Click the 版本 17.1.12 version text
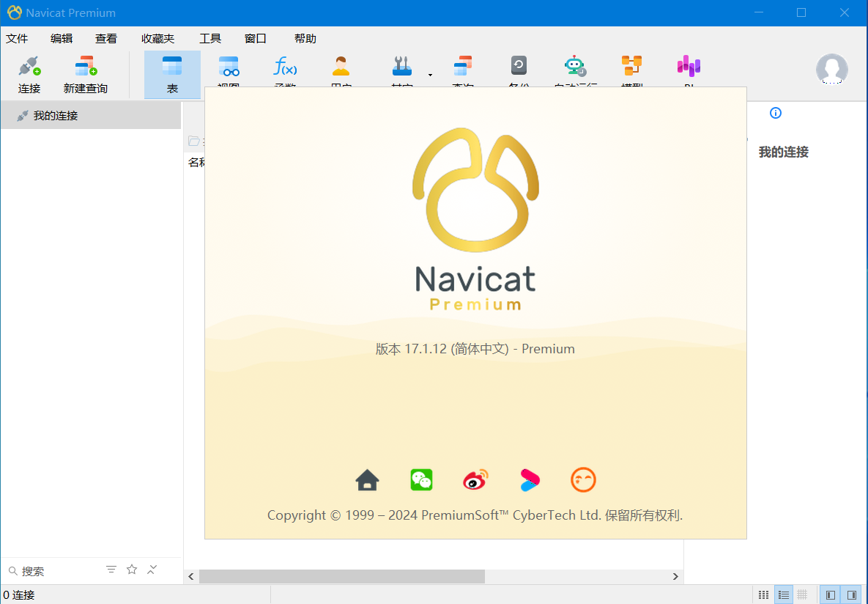Viewport: 868px width, 604px height. pyautogui.click(x=475, y=349)
